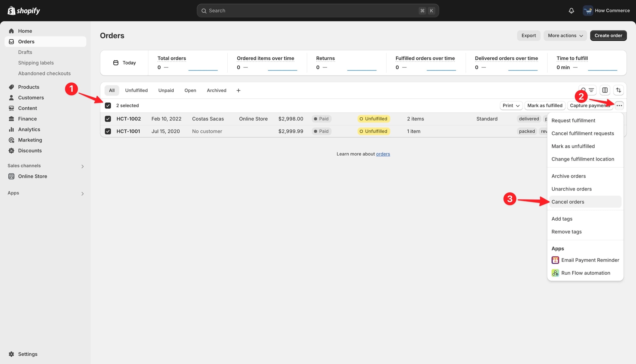Click the Home icon in sidebar
Viewport: 636px width, 364px height.
tap(11, 31)
